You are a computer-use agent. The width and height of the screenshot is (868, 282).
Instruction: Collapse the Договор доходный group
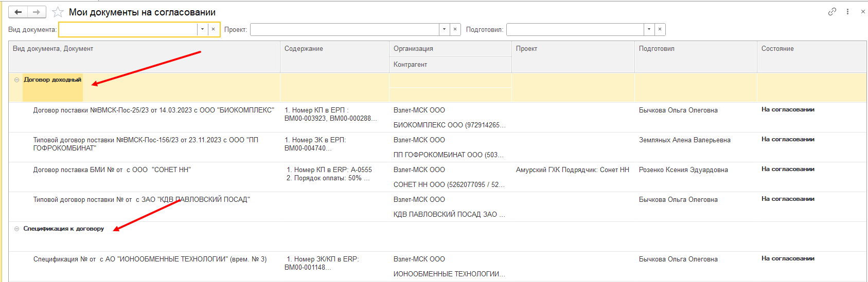tap(16, 80)
